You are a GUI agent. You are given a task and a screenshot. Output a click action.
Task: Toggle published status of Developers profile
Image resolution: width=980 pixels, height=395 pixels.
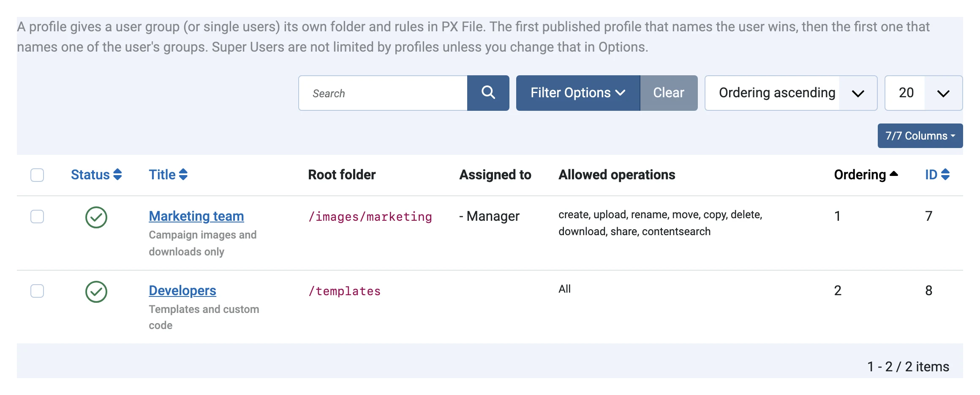[96, 292]
